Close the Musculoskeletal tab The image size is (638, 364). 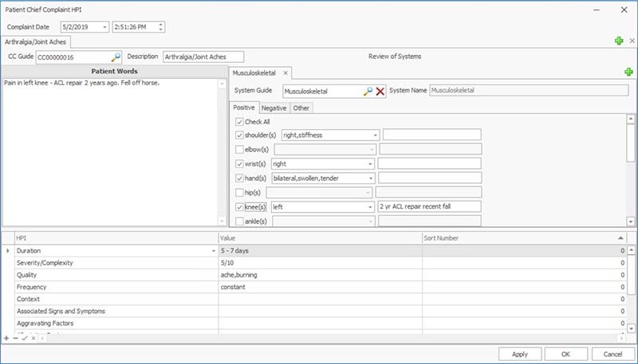(286, 73)
